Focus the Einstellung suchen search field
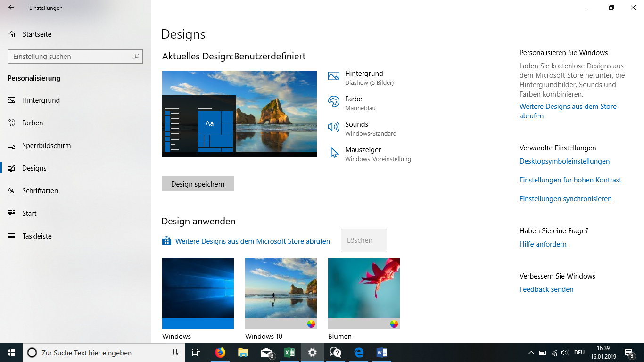 tap(75, 57)
